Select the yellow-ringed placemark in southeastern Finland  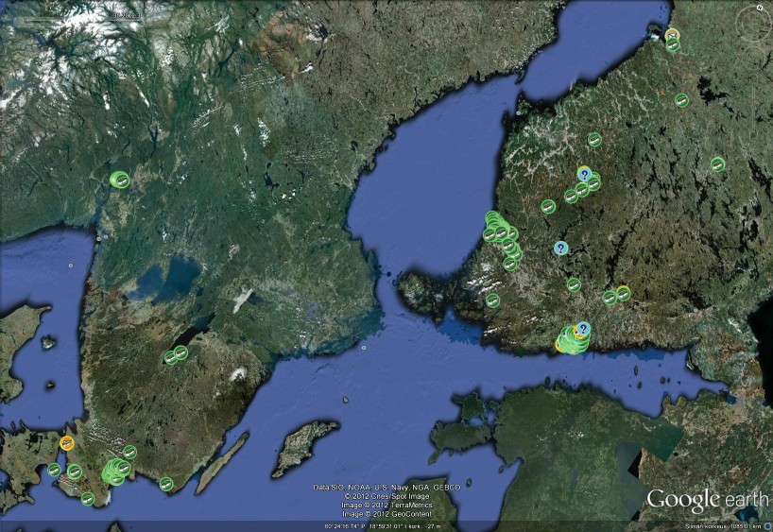(623, 293)
